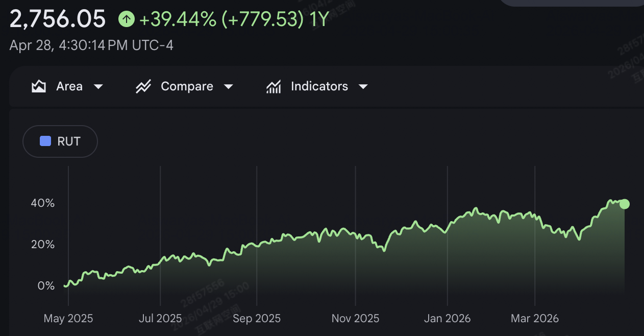Click the green endpoint dot on the chart
This screenshot has height=336, width=644.
tap(624, 204)
